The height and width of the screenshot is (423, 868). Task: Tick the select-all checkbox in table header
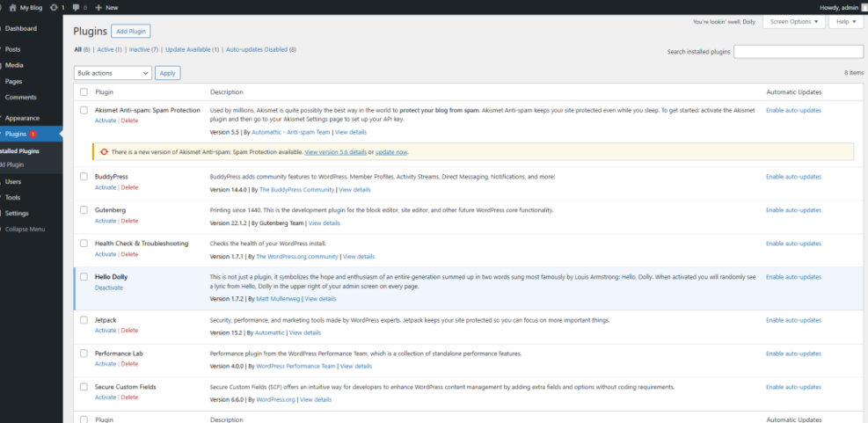[84, 92]
